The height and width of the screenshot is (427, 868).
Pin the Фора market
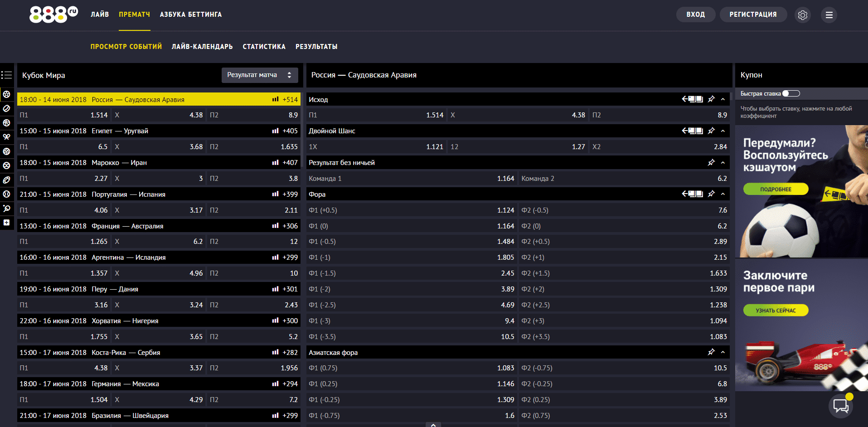tap(711, 194)
